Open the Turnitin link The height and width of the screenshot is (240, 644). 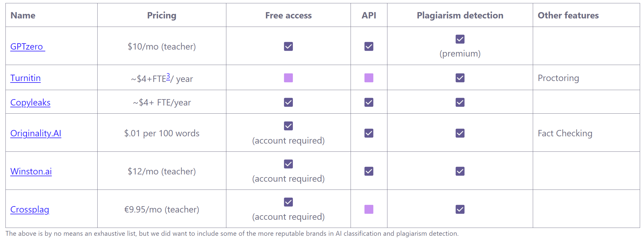pos(25,78)
